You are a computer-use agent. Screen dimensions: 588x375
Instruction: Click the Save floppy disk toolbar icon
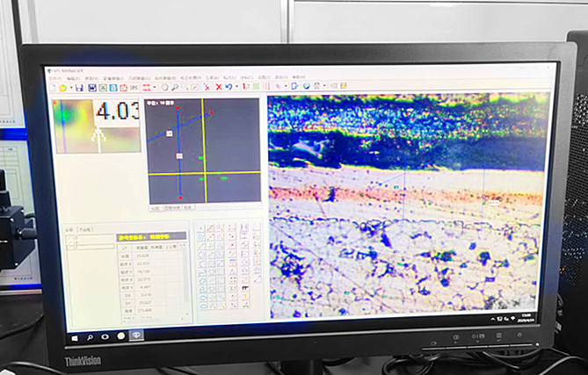[79, 88]
